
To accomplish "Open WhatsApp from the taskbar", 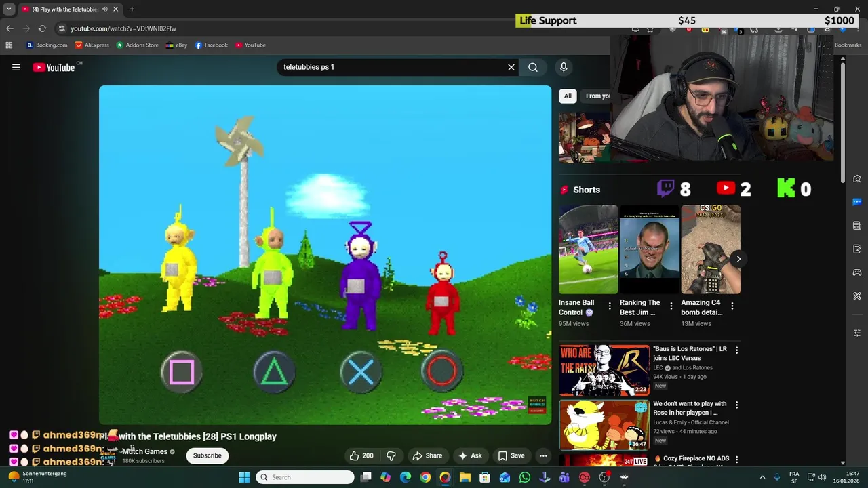I will [x=525, y=477].
